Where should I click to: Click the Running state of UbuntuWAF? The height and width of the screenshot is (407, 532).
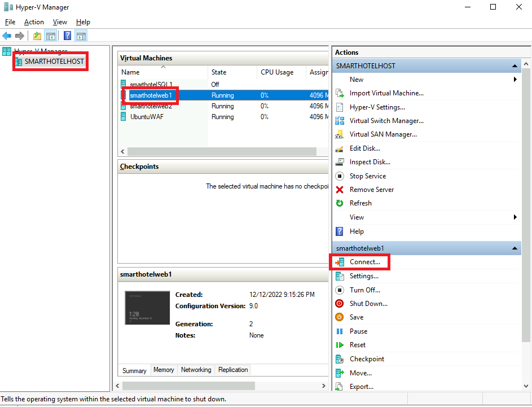tap(223, 117)
